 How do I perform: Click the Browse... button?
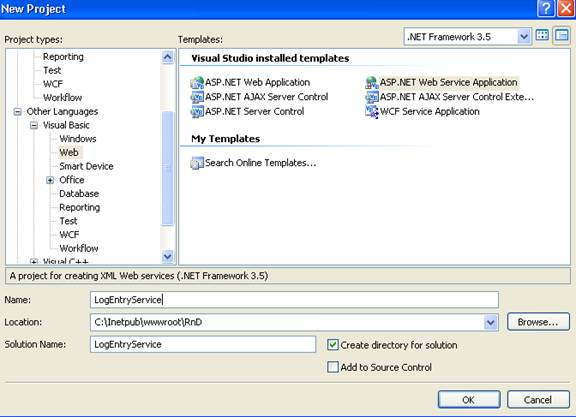(538, 322)
